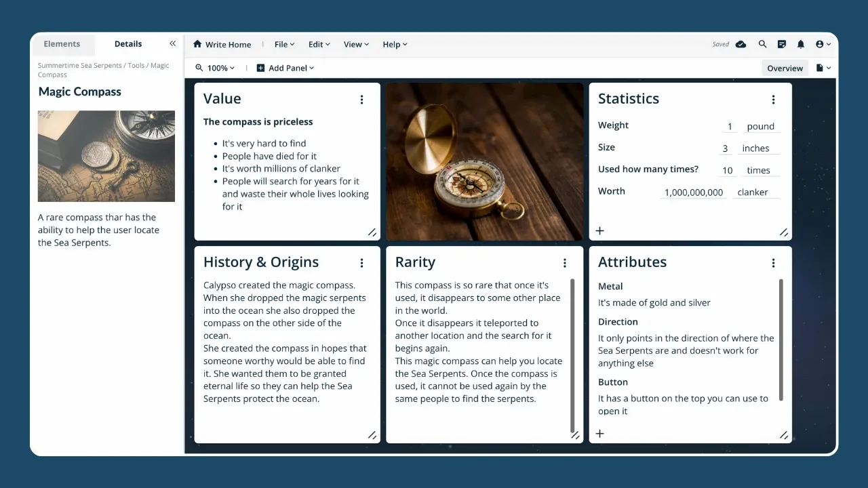The height and width of the screenshot is (488, 868).
Task: Click the Overview button
Action: (785, 68)
